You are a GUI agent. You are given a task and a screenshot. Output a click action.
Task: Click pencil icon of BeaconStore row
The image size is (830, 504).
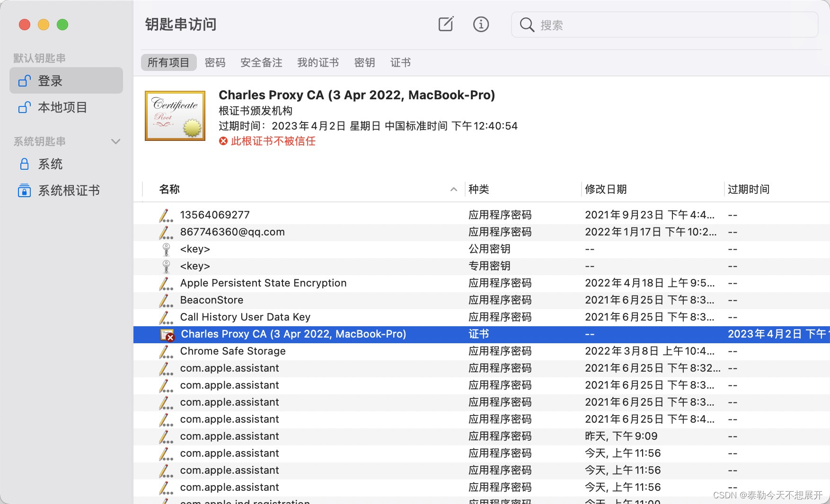[x=166, y=300]
